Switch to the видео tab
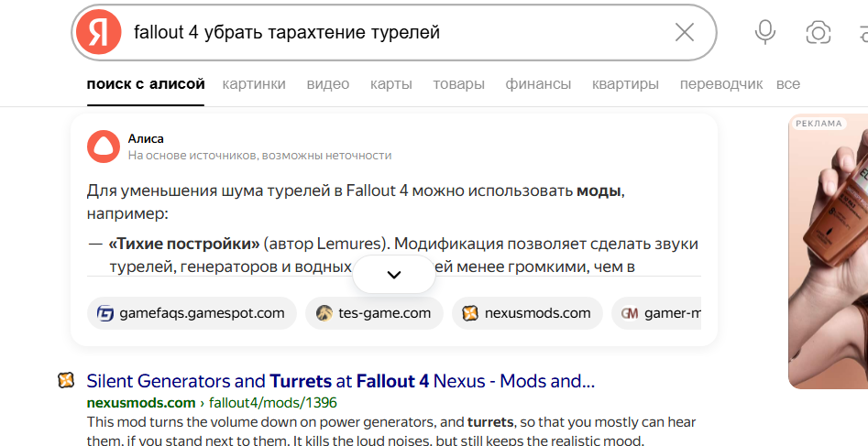 click(x=328, y=84)
